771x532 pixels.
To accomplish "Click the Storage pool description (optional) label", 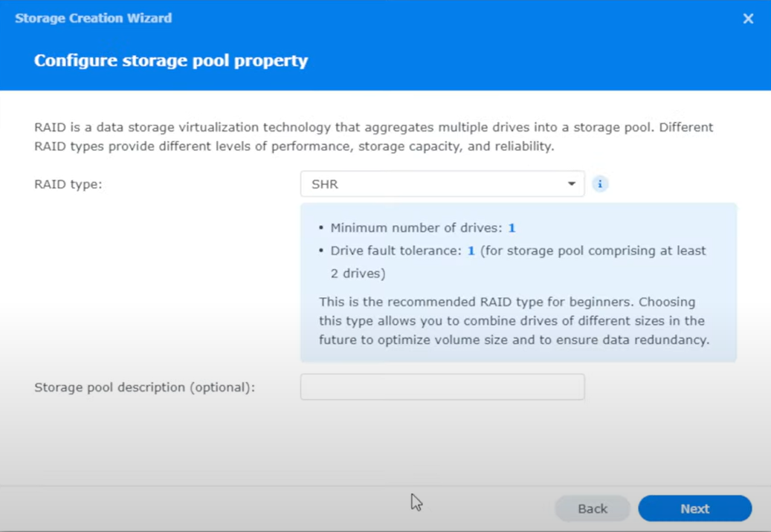I will 144,387.
